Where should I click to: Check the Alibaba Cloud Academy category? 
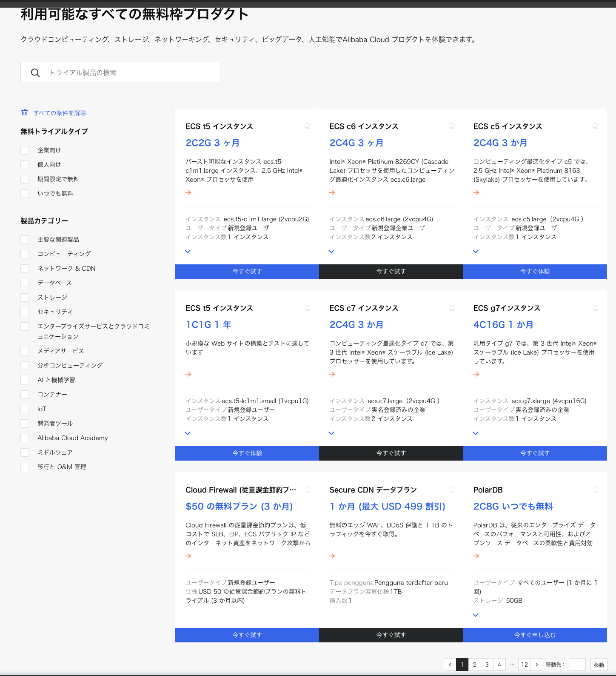pos(25,438)
